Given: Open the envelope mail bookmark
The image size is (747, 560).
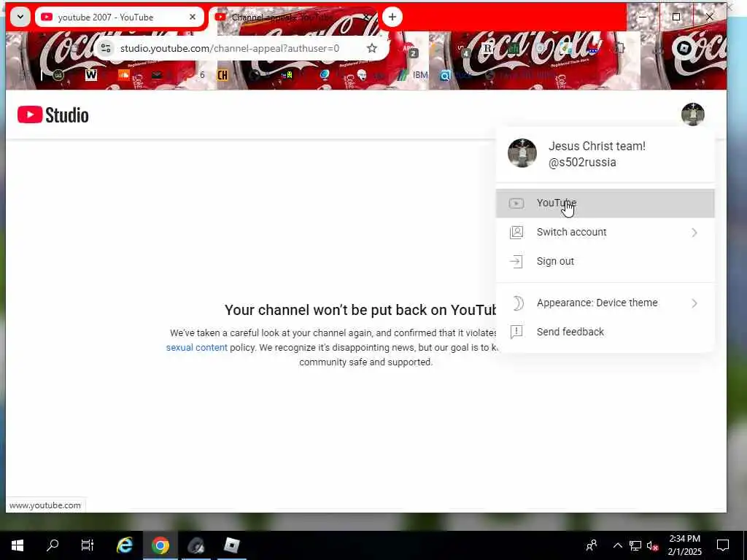Looking at the screenshot, I should pyautogui.click(x=156, y=75).
